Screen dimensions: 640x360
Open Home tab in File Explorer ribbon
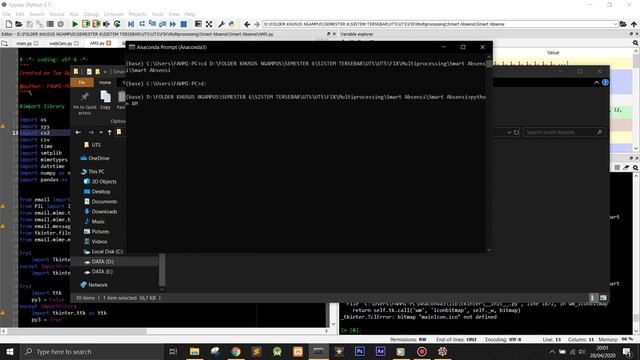[x=105, y=82]
